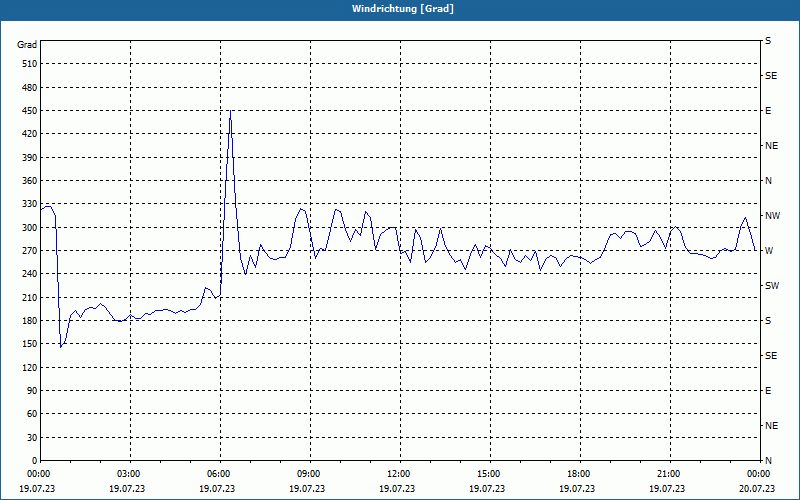The image size is (800, 500).
Task: Click the 240 y-axis value
Action: click(30, 274)
